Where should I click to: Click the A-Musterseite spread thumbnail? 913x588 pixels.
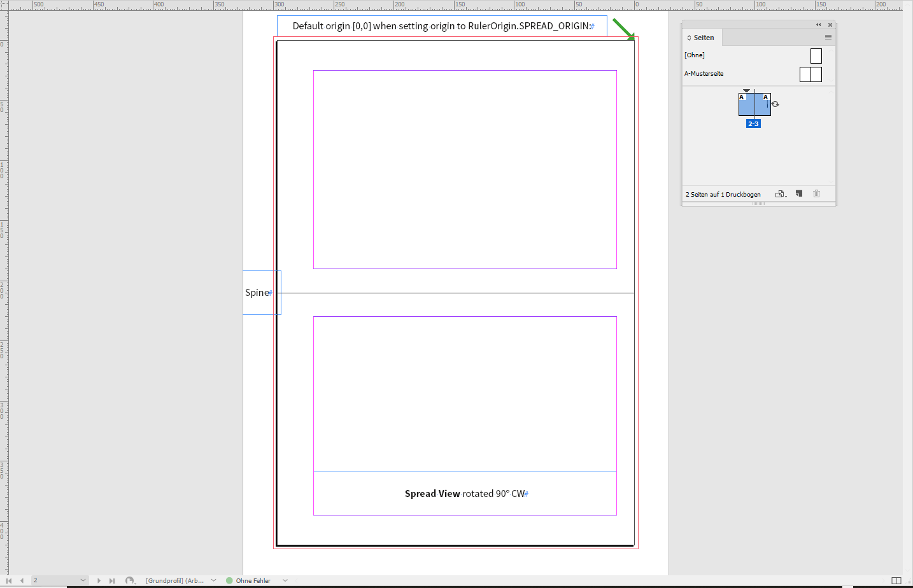click(810, 74)
